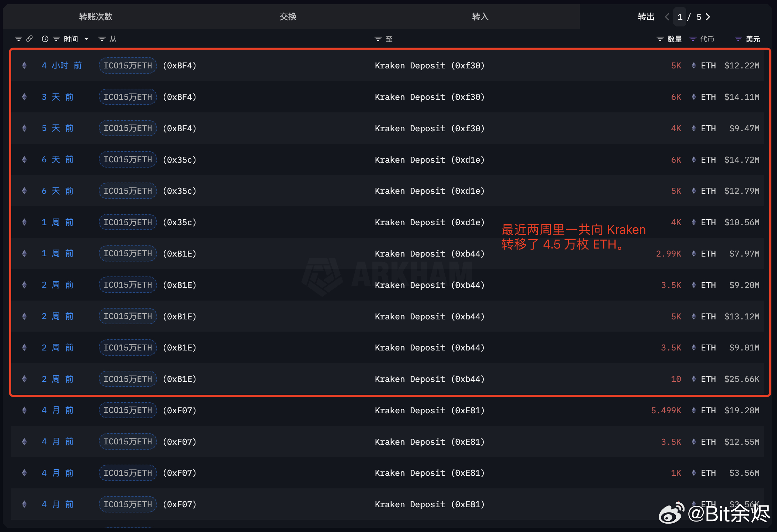Open Kraken Deposit (0xf30) in $12.22M row
The image size is (777, 532).
point(430,66)
